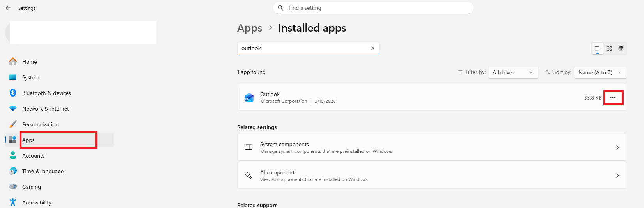Click the System components icon

pyautogui.click(x=248, y=147)
